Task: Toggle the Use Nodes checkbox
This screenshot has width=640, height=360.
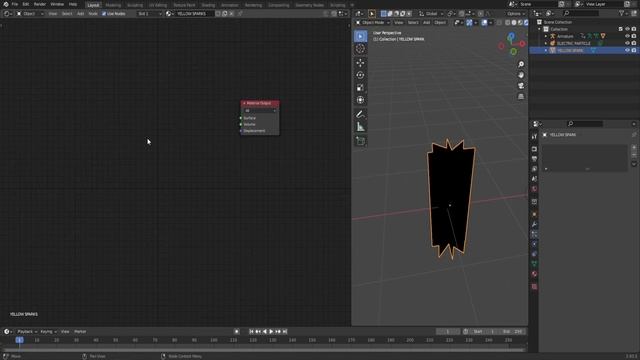Action: (x=104, y=13)
